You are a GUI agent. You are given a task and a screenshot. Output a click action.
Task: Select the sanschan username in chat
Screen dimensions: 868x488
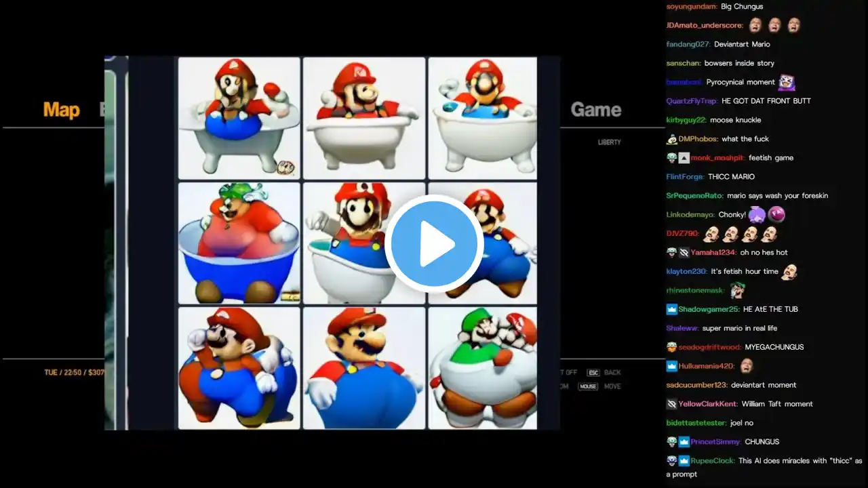[684, 63]
